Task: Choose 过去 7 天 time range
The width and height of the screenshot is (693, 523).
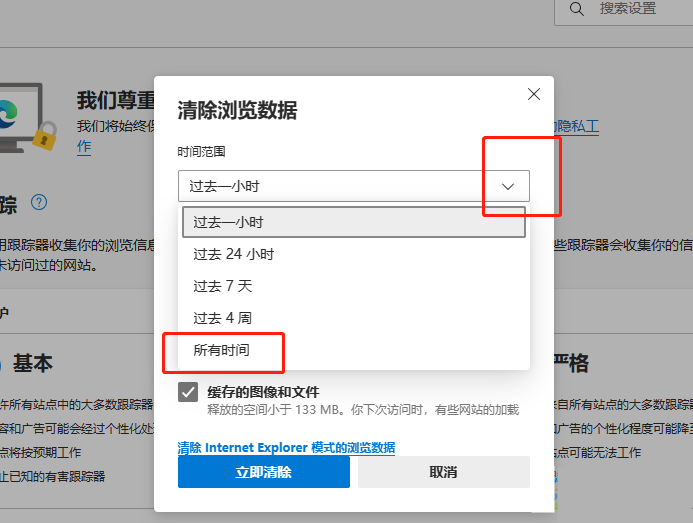Action: tap(354, 286)
